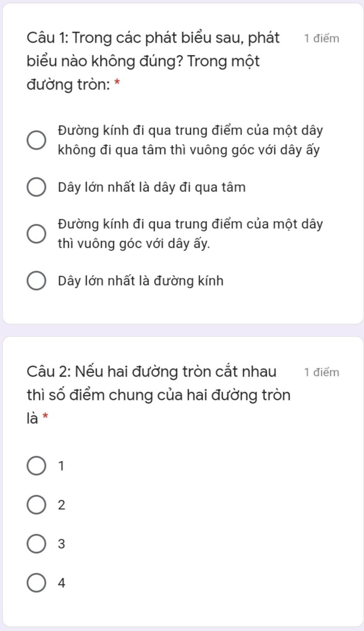
Task: Click the red required asterisk after 'đường tròn:'
Action: (x=117, y=83)
